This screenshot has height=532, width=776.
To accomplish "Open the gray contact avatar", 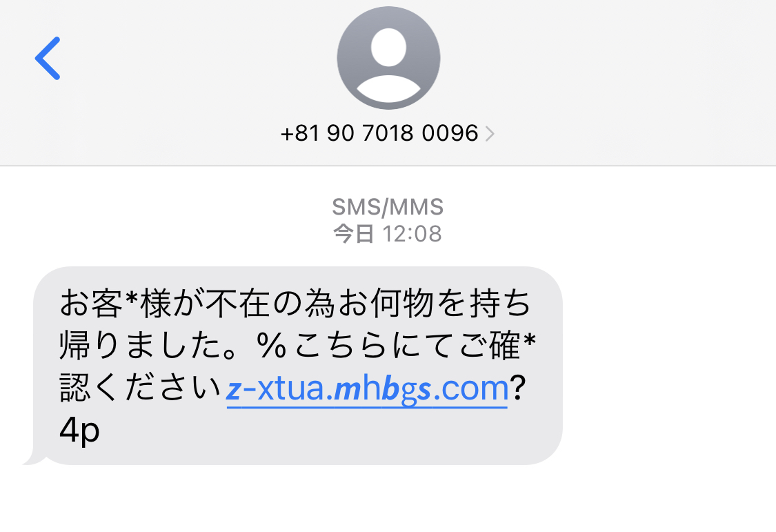I will (x=388, y=58).
